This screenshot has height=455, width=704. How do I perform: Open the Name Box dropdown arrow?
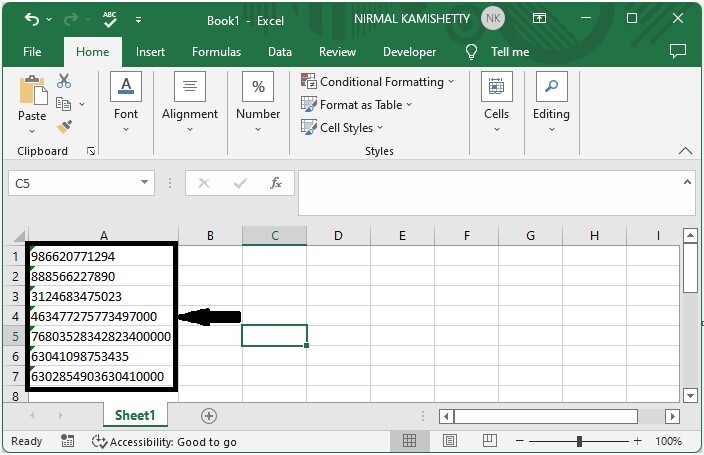(x=146, y=183)
